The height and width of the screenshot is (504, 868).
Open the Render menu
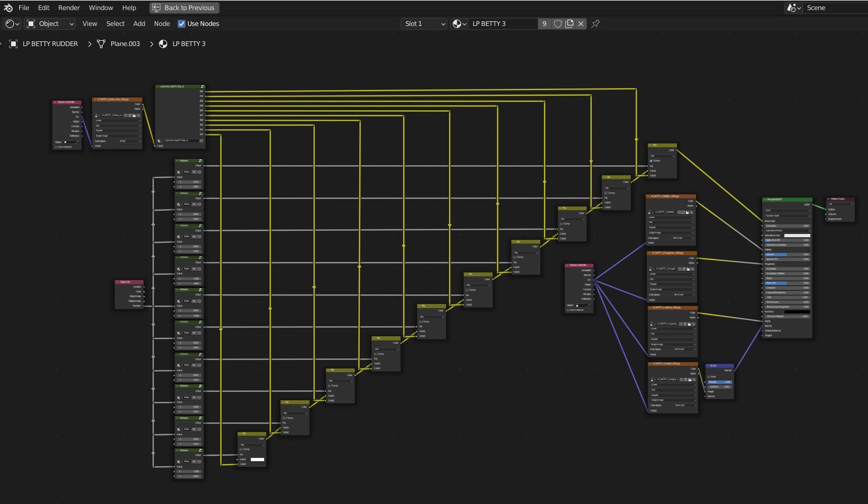69,8
